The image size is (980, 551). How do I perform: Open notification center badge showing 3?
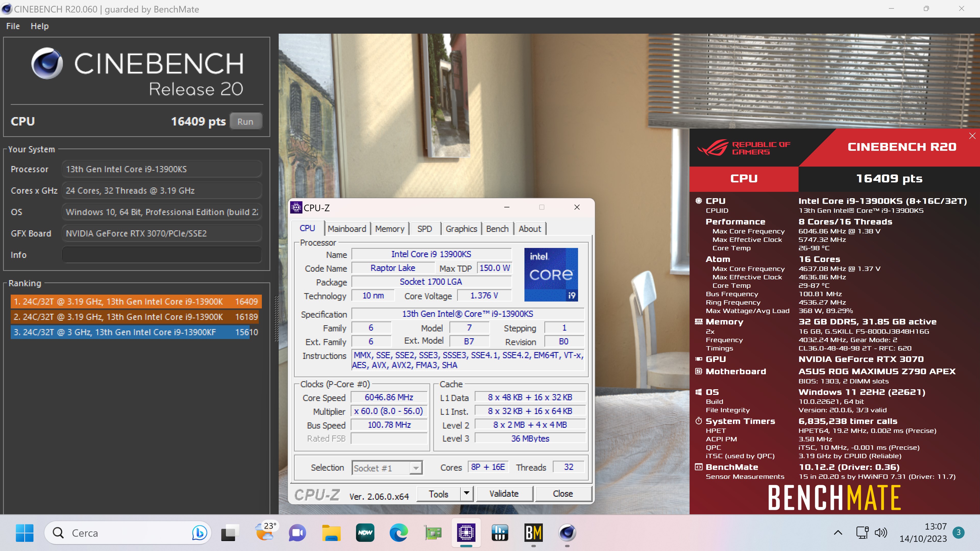click(958, 533)
